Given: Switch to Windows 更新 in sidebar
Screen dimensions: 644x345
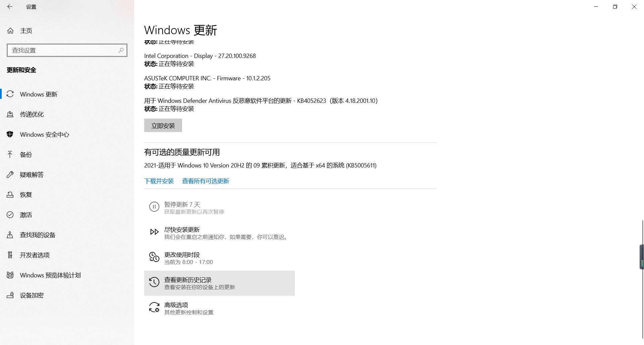Looking at the screenshot, I should 10,94.
